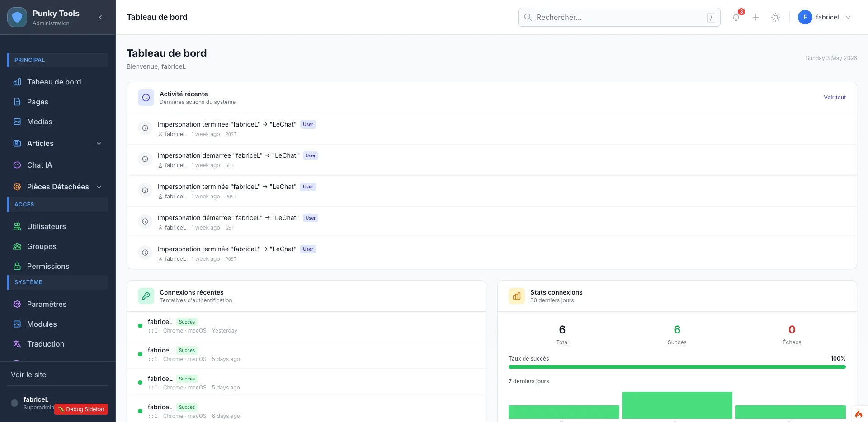Image resolution: width=868 pixels, height=422 pixels.
Task: Toggle light/dark theme sun icon
Action: click(776, 17)
